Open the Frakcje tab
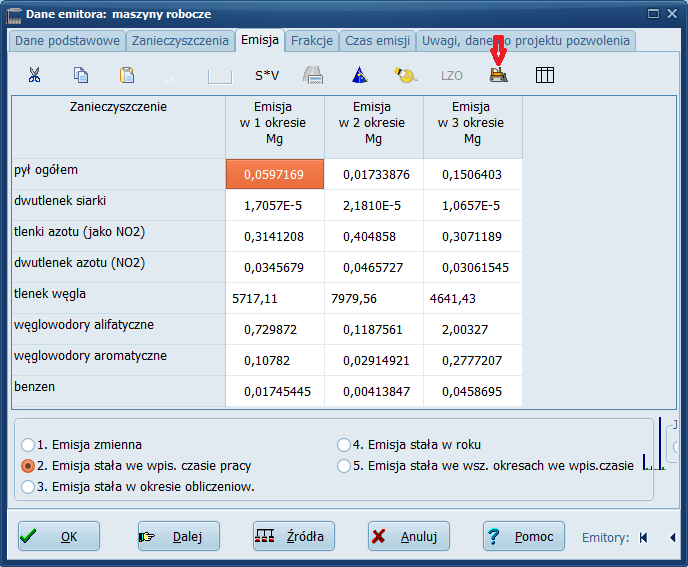The width and height of the screenshot is (688, 567). [312, 41]
